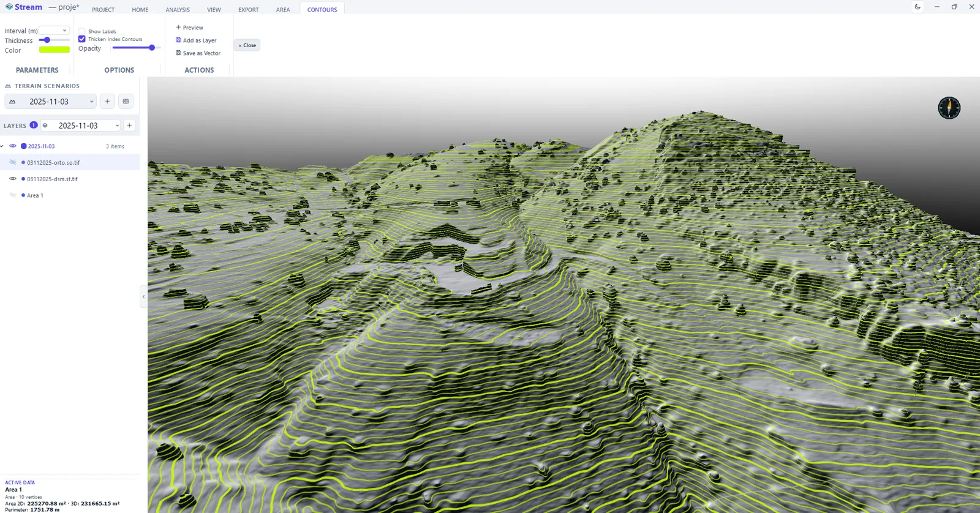Screen dimensions: 980x513
Task: Open the EXPORT tab
Action: (249, 10)
